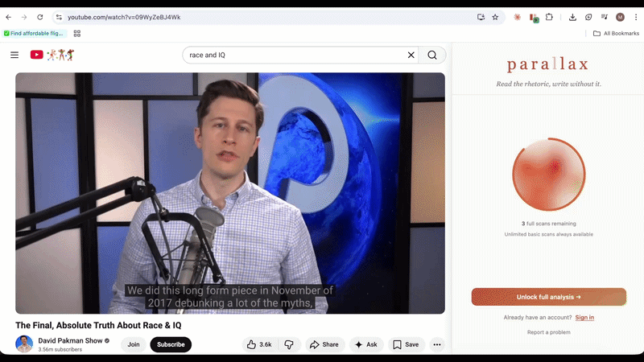Bookmark this page with star icon

coord(495,17)
